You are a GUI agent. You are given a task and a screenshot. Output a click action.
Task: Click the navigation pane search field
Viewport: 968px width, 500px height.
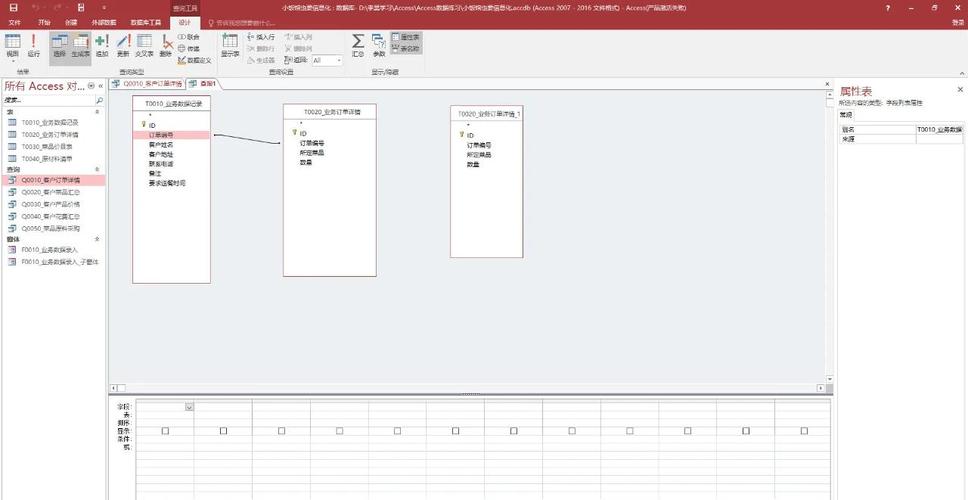point(49,99)
